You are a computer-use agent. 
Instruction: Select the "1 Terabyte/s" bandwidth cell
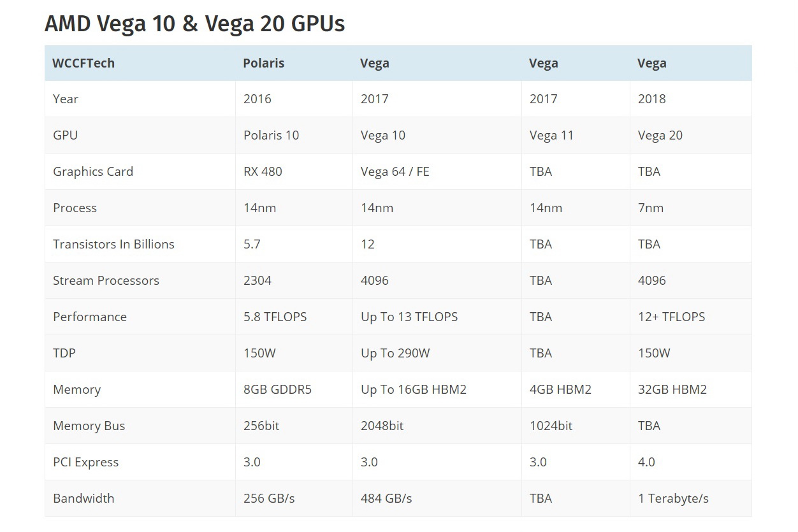(673, 498)
